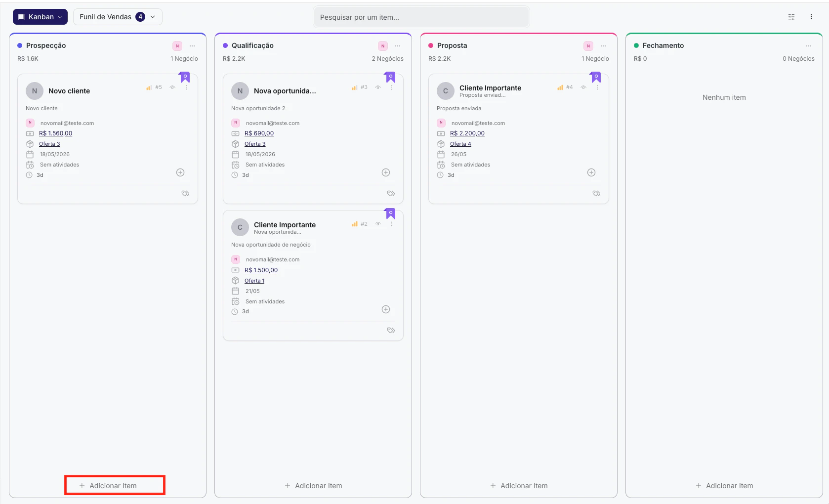Click the 26/05 date on Proposta card
The width and height of the screenshot is (829, 504).
pos(458,154)
